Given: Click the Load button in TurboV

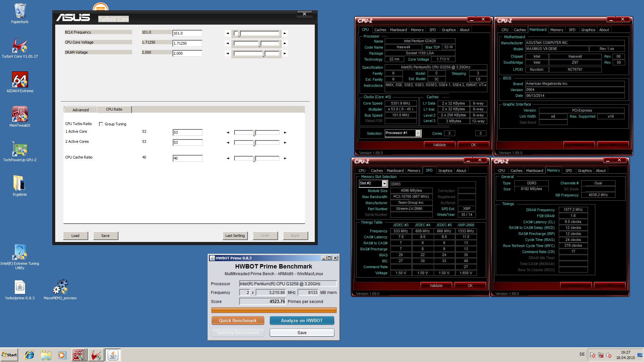Looking at the screenshot, I should point(75,236).
